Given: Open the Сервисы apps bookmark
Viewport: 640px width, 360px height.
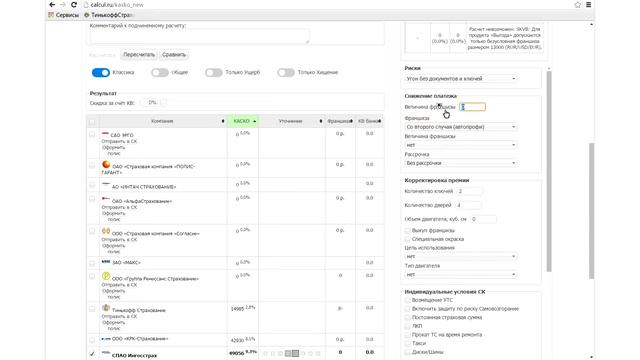Looking at the screenshot, I should (64, 15).
